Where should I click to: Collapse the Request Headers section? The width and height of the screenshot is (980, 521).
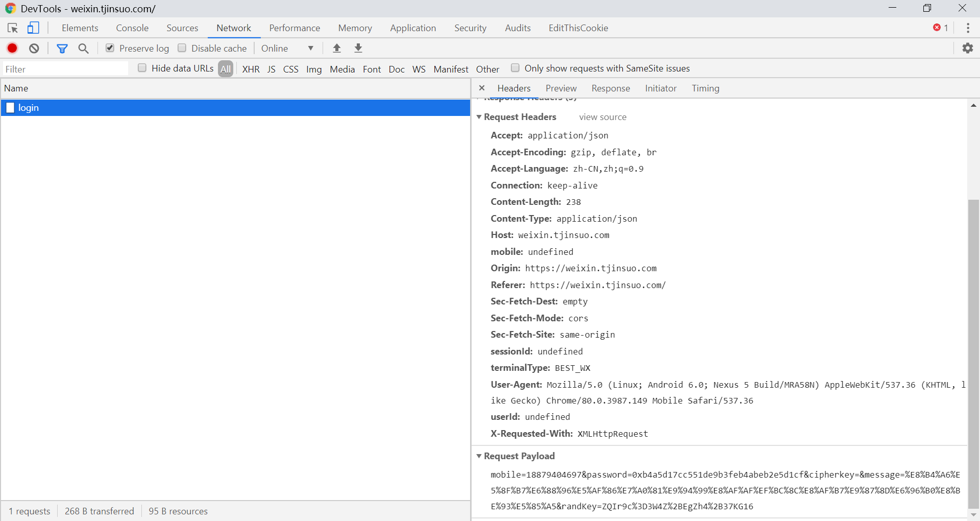tap(479, 117)
